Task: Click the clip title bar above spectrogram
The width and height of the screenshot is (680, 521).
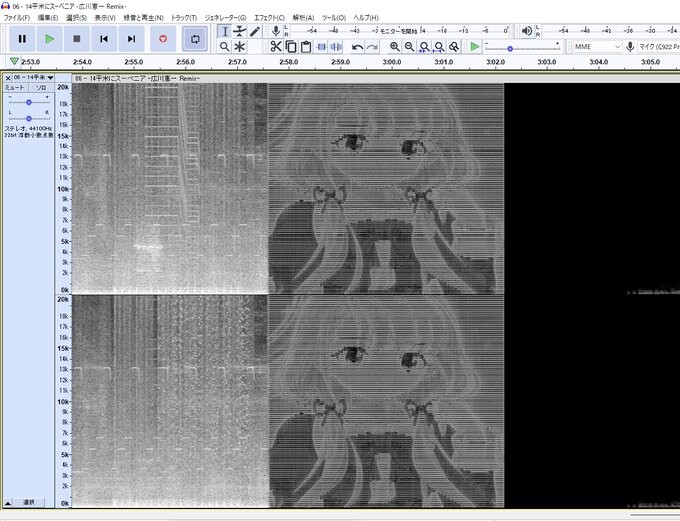Action: (x=376, y=79)
